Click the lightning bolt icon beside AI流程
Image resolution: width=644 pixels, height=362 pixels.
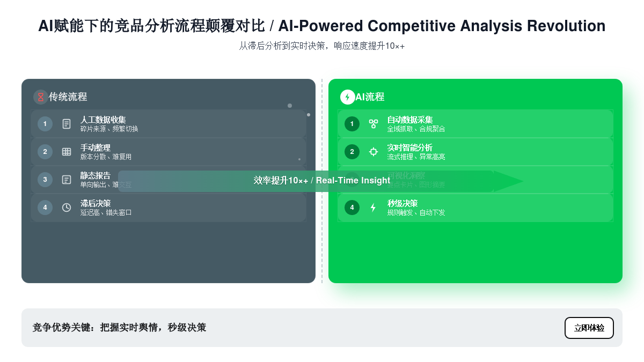tap(347, 97)
